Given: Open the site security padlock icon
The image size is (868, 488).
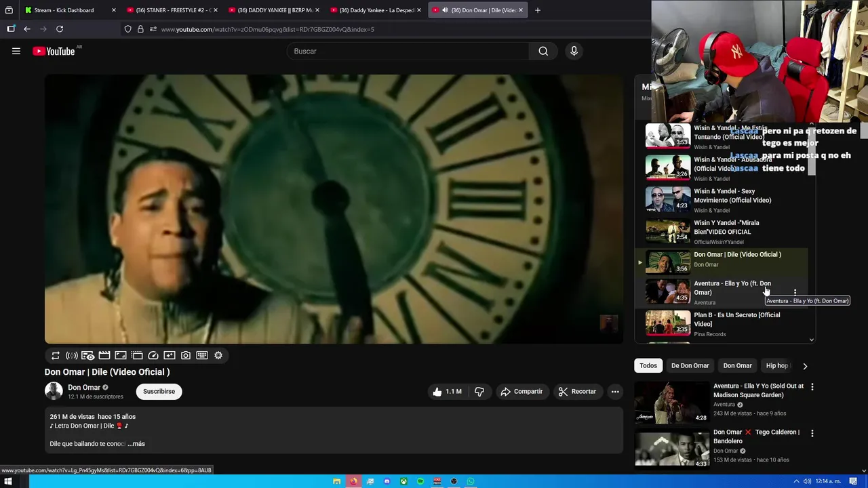Looking at the screenshot, I should point(140,29).
